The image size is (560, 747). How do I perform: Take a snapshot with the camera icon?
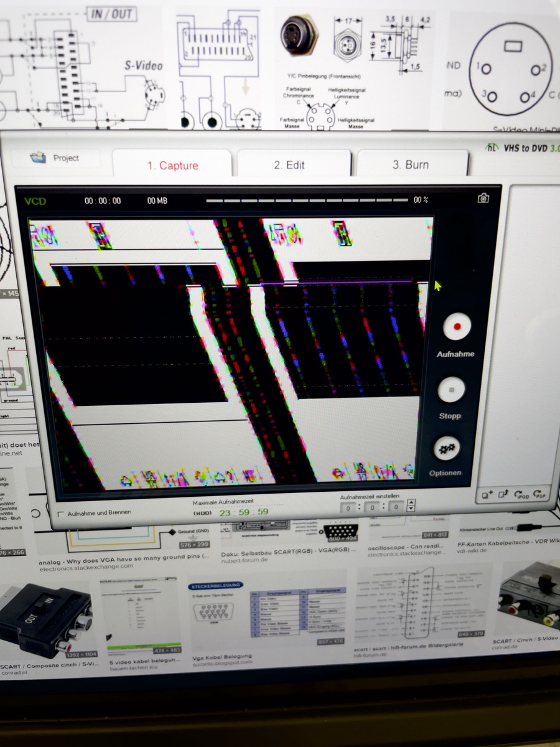[x=483, y=198]
